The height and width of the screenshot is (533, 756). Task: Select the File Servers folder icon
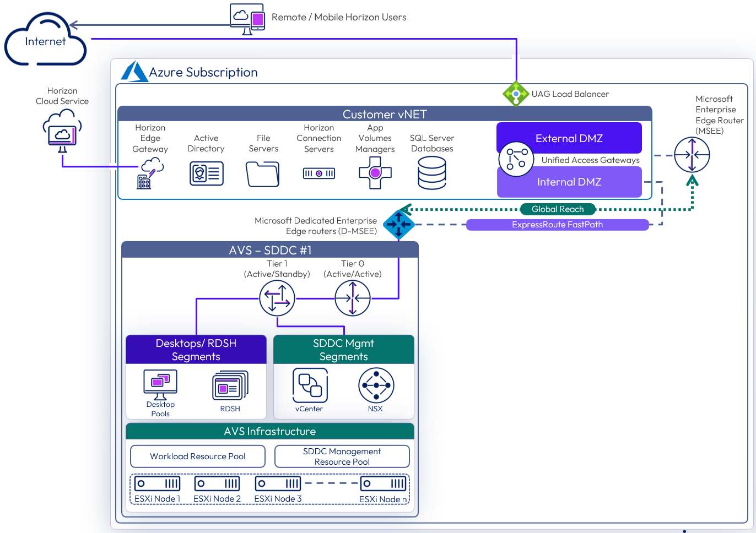[263, 174]
